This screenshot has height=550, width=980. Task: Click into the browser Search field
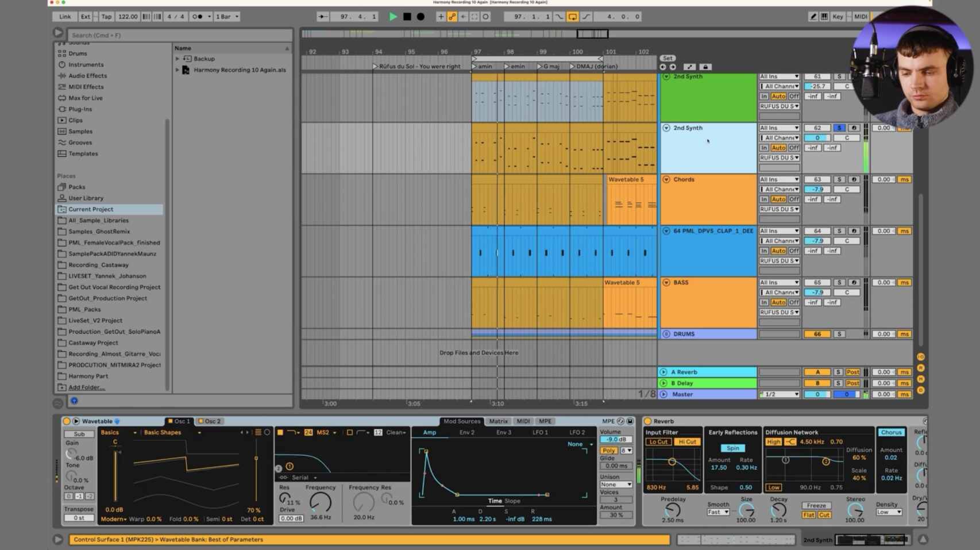180,35
